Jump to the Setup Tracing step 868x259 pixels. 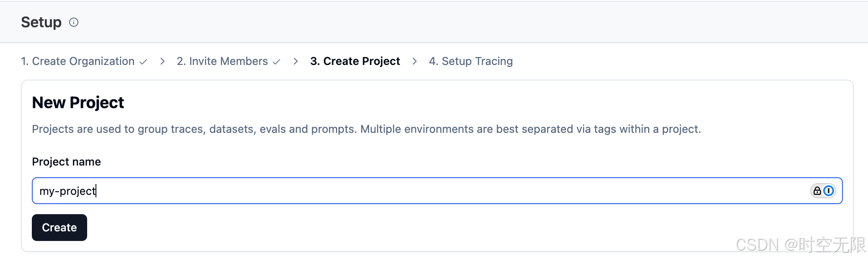click(x=471, y=61)
